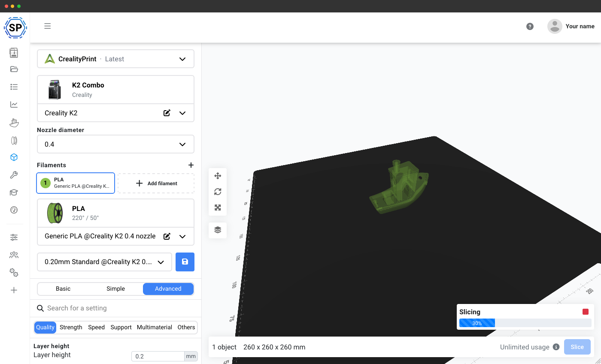
Task: Click the Your name account label
Action: [580, 26]
